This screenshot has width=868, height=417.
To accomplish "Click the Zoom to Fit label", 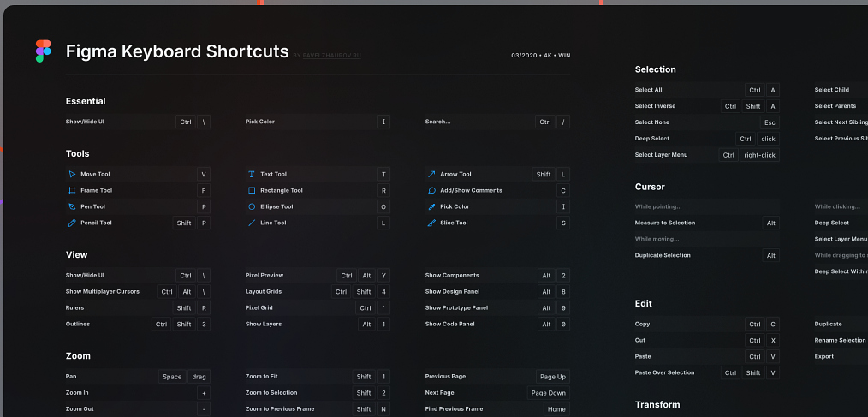I will tap(262, 377).
